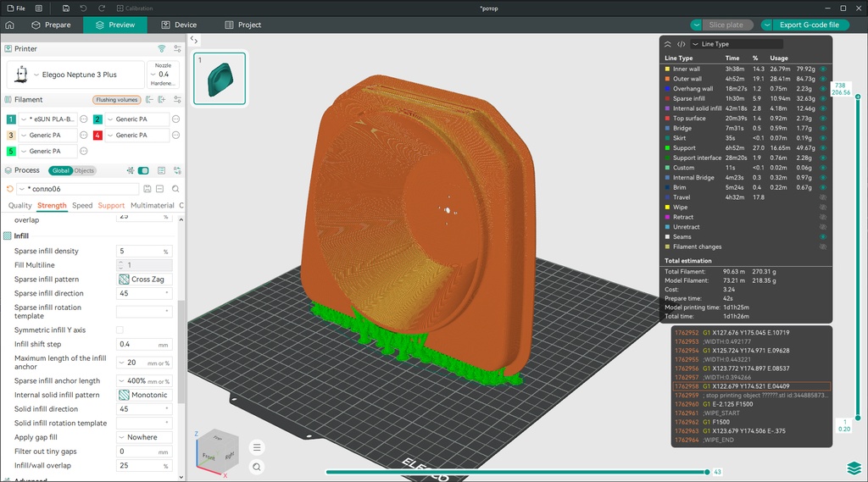Open Slice plate dropdown arrow
868x482 pixels.
(696, 25)
